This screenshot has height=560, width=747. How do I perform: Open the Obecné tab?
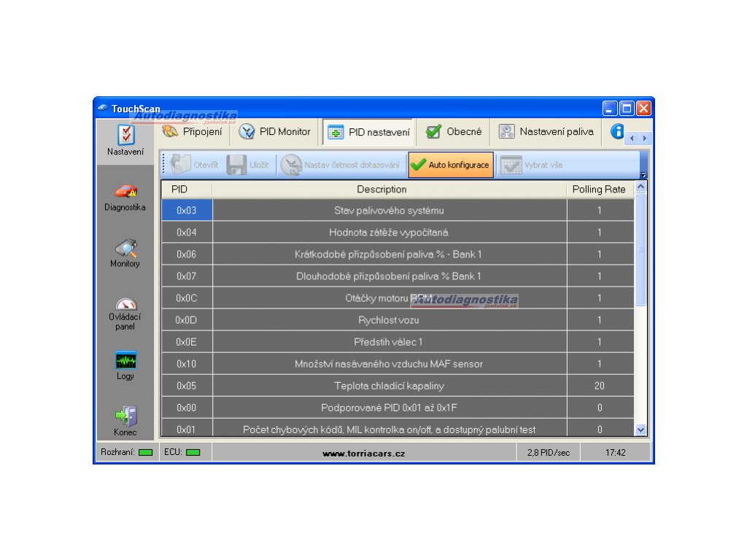(454, 132)
